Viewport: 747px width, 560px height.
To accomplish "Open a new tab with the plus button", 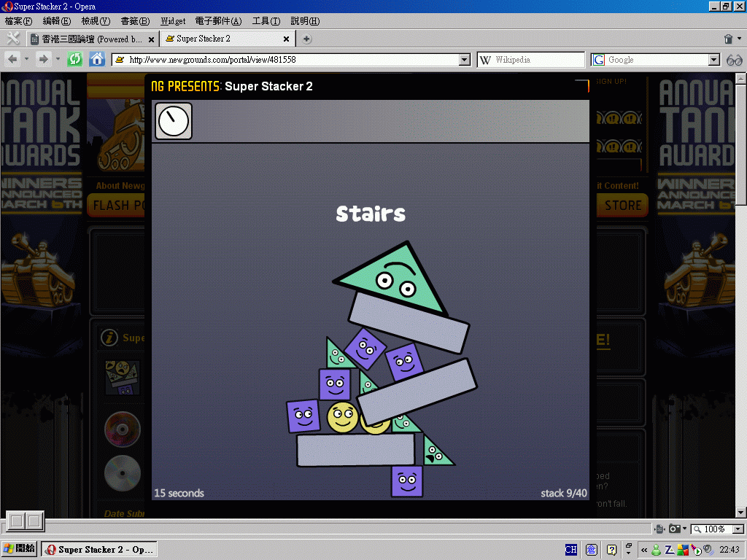I will tap(307, 39).
